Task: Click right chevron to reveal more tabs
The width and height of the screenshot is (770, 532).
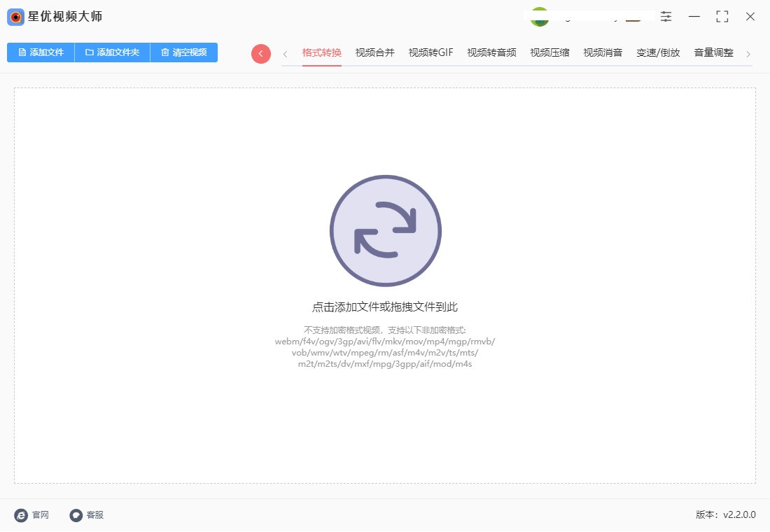Action: [748, 52]
